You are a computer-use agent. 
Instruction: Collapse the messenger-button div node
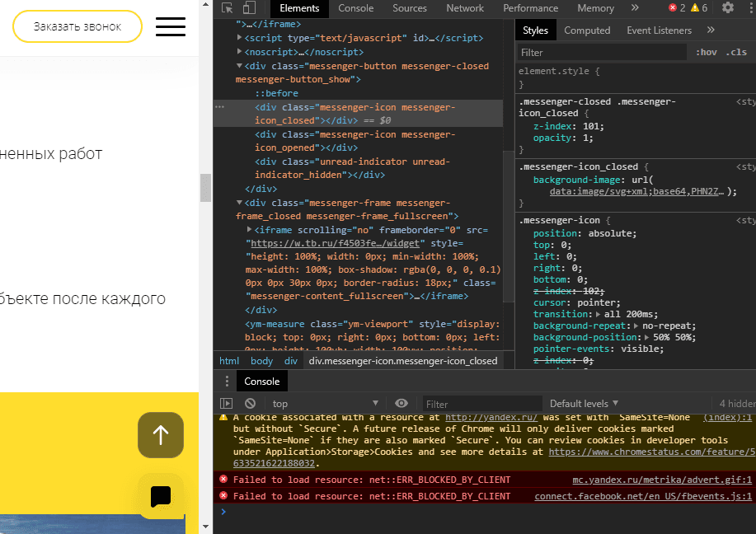pyautogui.click(x=240, y=66)
